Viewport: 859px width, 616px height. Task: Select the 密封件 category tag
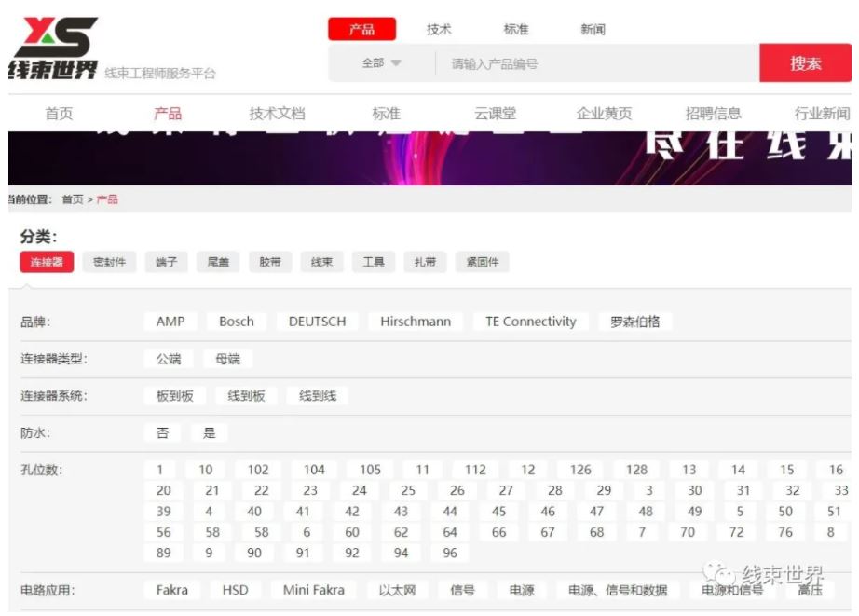109,262
